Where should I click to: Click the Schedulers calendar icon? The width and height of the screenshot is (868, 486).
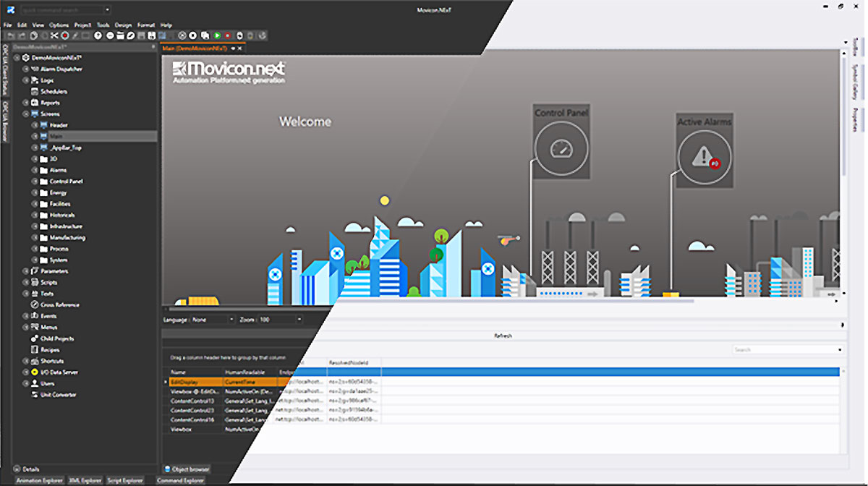[35, 92]
